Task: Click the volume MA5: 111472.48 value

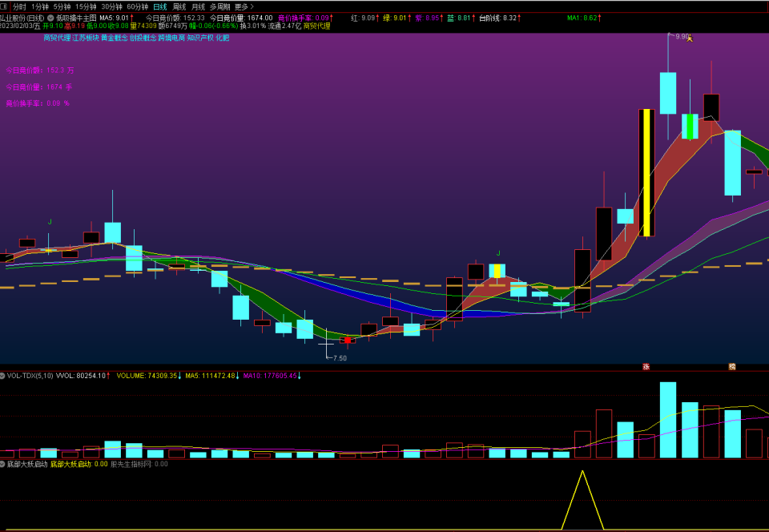Action: coord(211,376)
